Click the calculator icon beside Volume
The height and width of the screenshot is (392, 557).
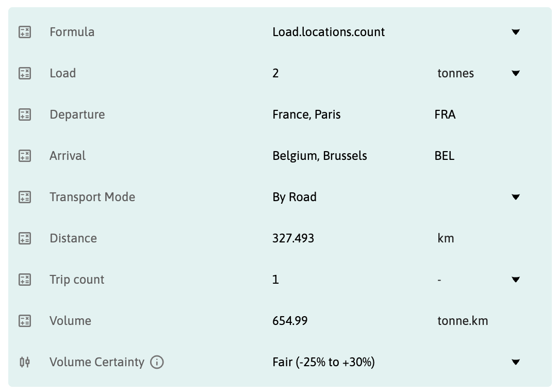25,321
